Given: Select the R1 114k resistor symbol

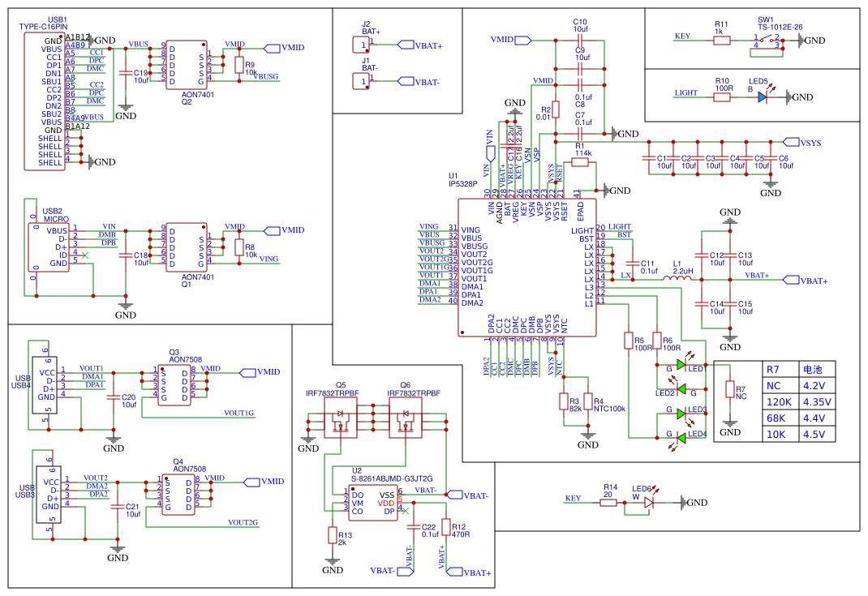Looking at the screenshot, I should tap(579, 162).
